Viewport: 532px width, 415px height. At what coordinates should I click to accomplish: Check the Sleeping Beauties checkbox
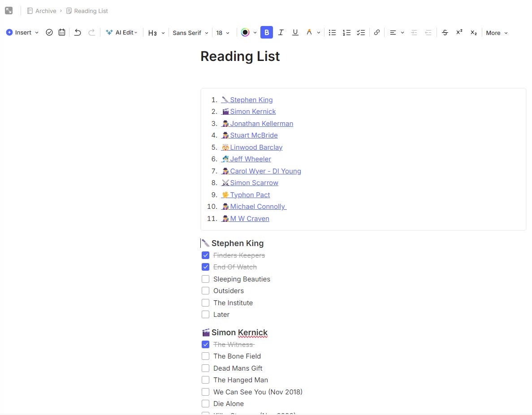[x=205, y=279]
